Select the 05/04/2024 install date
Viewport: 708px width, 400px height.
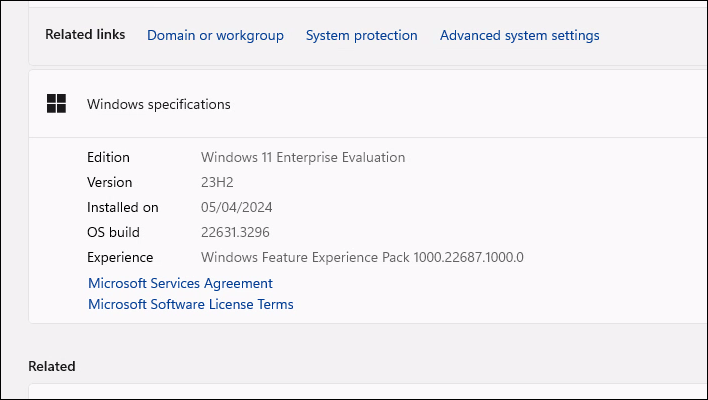point(237,207)
